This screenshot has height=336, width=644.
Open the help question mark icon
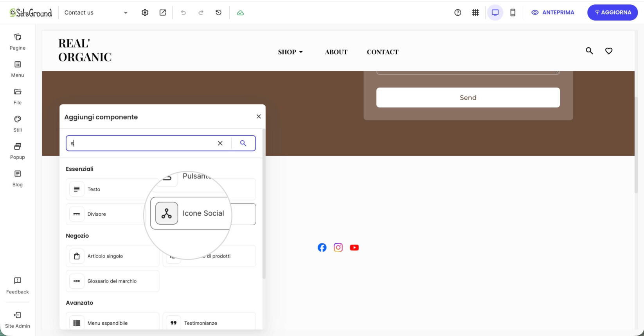coord(458,13)
